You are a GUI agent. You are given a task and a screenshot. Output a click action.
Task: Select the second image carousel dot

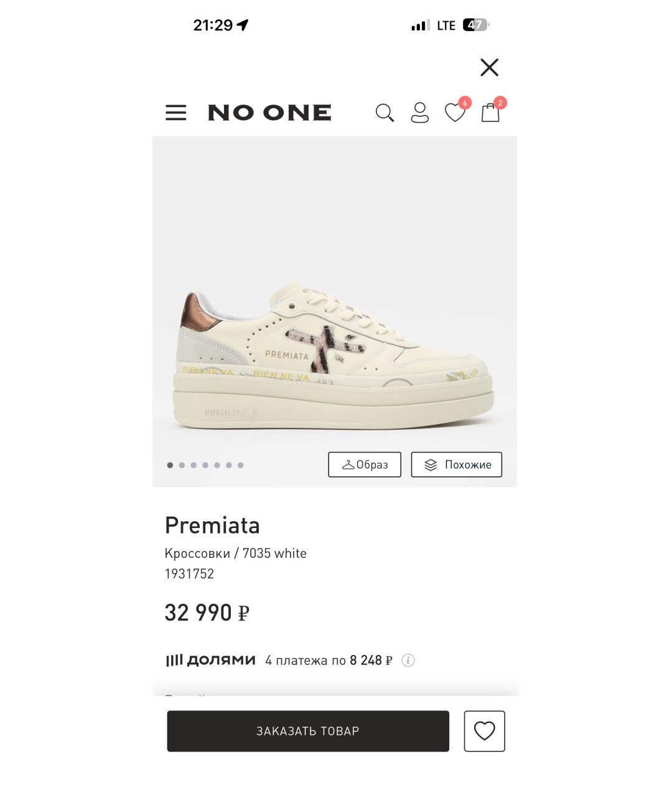(182, 465)
